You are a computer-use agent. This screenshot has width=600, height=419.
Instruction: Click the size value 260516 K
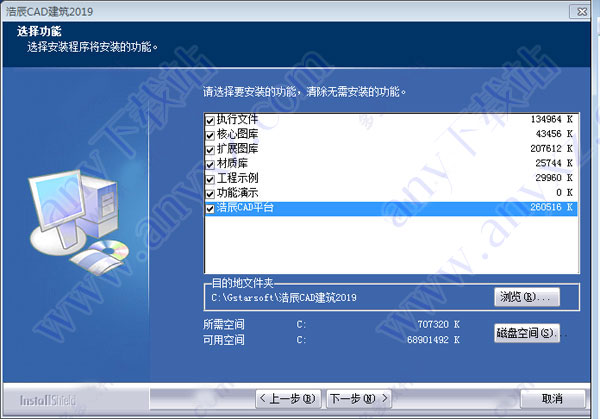[x=552, y=207]
